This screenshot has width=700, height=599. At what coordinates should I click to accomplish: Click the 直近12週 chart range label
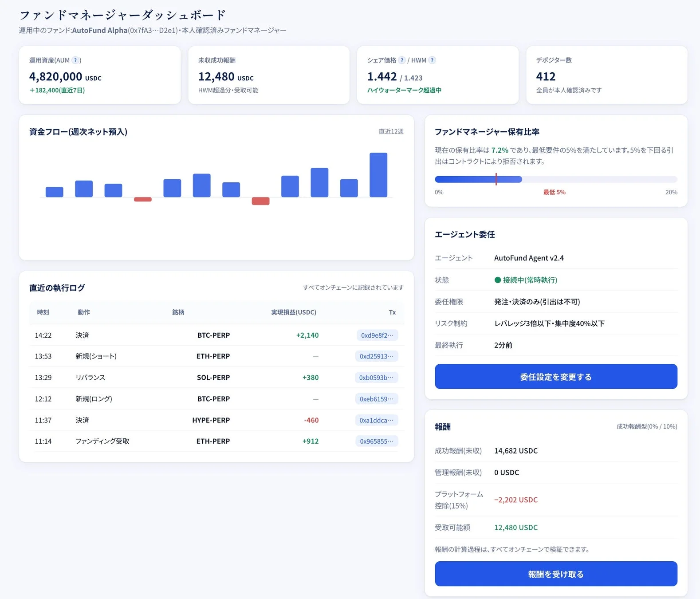(391, 131)
